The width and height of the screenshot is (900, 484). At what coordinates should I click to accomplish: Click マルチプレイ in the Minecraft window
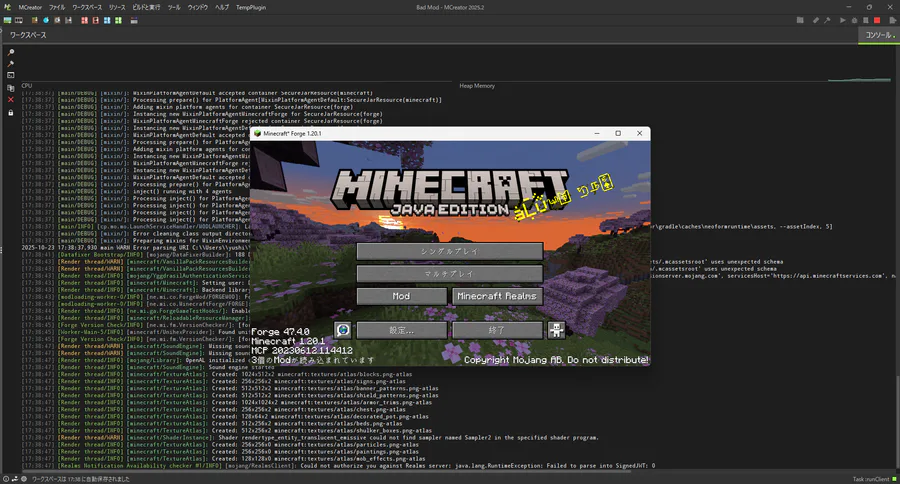pos(449,274)
